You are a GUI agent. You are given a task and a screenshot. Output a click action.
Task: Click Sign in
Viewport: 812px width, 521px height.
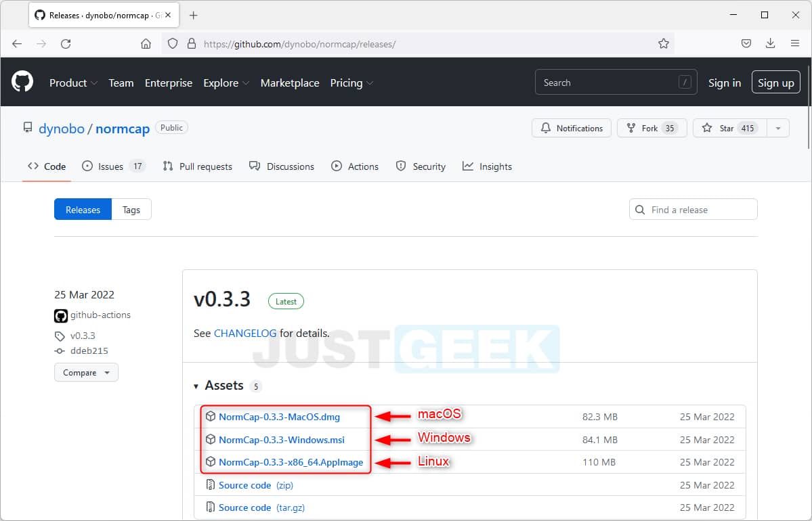[725, 83]
